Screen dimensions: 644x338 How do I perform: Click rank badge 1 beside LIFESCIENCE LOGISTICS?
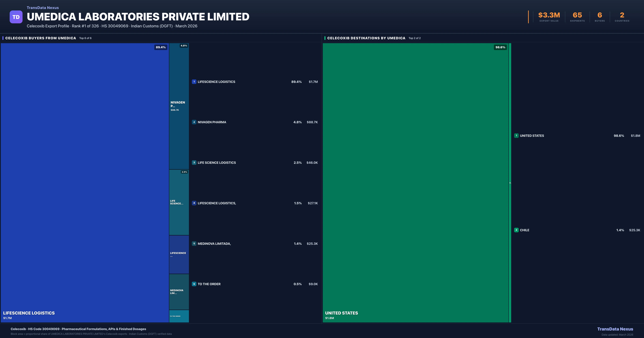[194, 82]
